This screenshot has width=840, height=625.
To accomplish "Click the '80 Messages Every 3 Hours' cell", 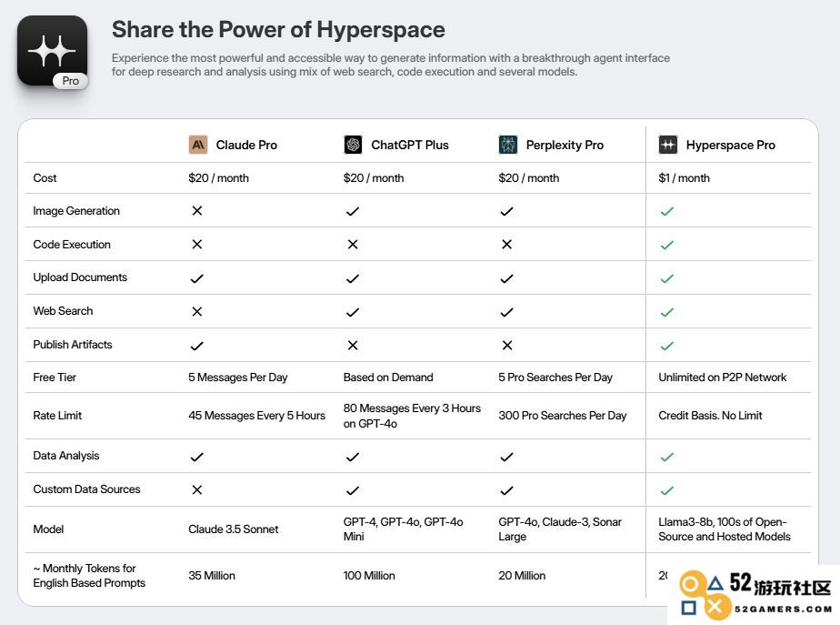I will tap(412, 416).
